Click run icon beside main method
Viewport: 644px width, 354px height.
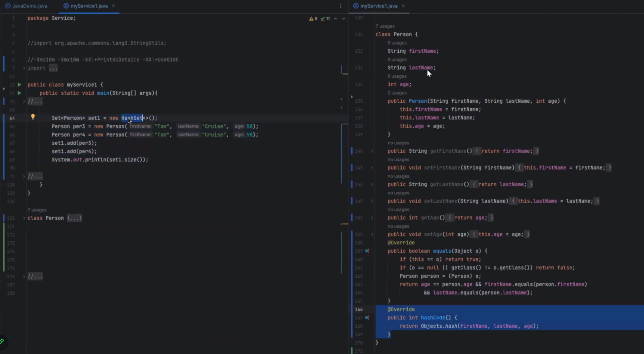[19, 93]
